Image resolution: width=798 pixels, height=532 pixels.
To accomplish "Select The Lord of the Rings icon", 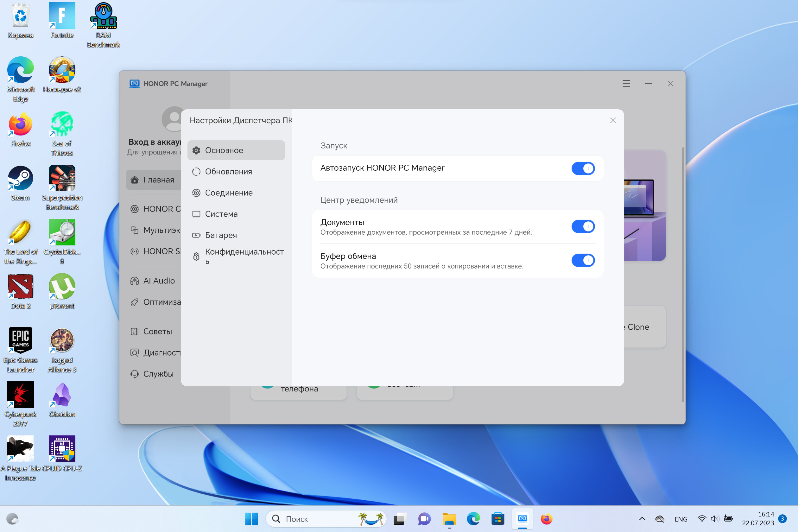I will (x=21, y=242).
